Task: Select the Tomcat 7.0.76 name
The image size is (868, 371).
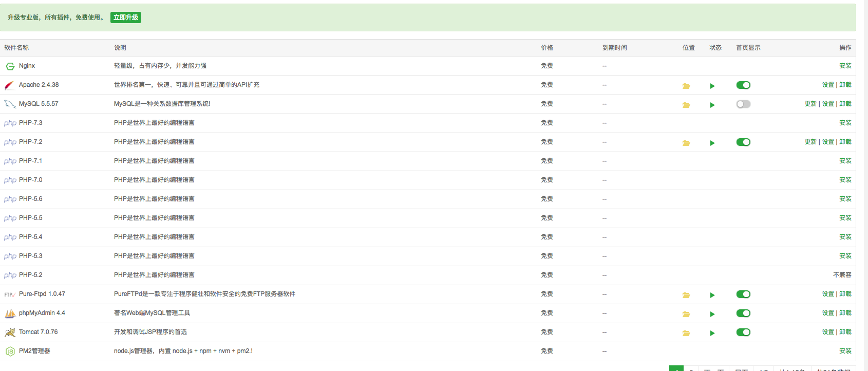Action: pyautogui.click(x=39, y=332)
